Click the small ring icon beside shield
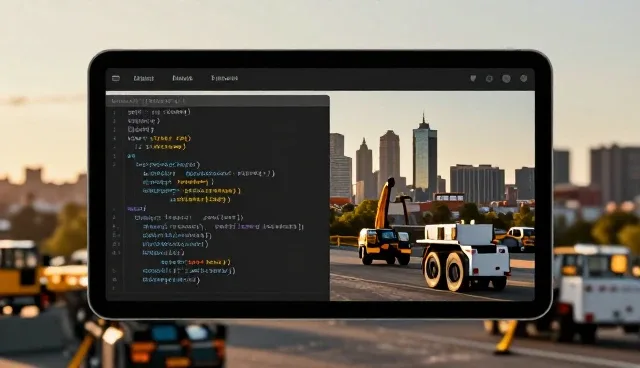The image size is (640, 368). pos(489,79)
